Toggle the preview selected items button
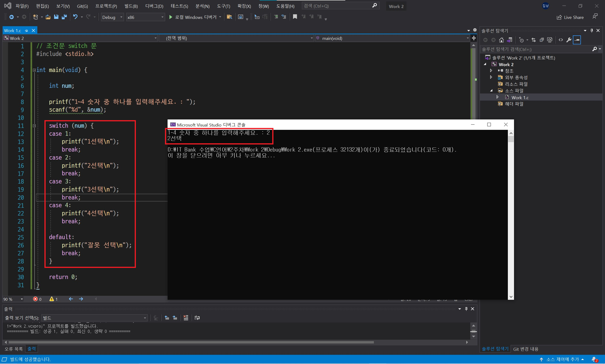The width and height of the screenshot is (605, 364). [577, 40]
